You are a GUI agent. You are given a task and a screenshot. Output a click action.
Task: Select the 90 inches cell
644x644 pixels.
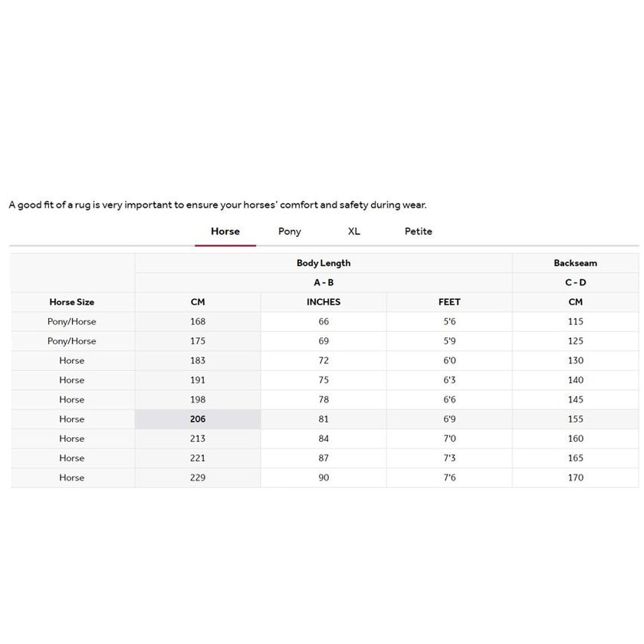(324, 477)
